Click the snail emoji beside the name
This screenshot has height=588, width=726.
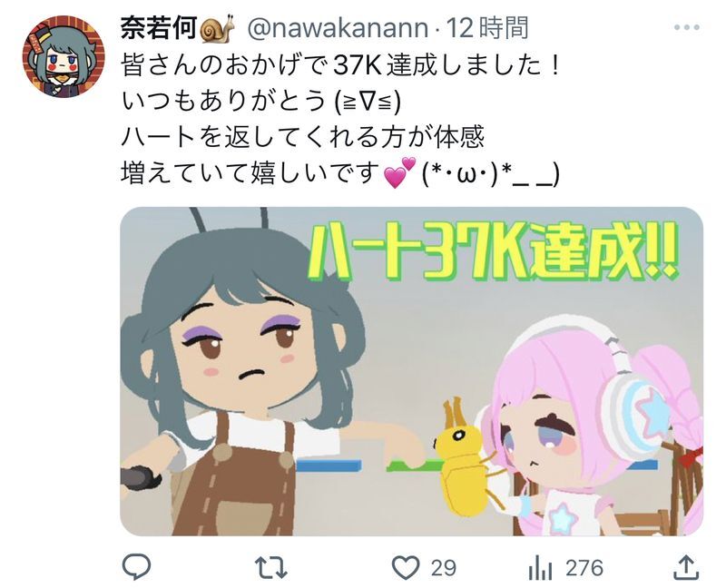click(x=217, y=30)
